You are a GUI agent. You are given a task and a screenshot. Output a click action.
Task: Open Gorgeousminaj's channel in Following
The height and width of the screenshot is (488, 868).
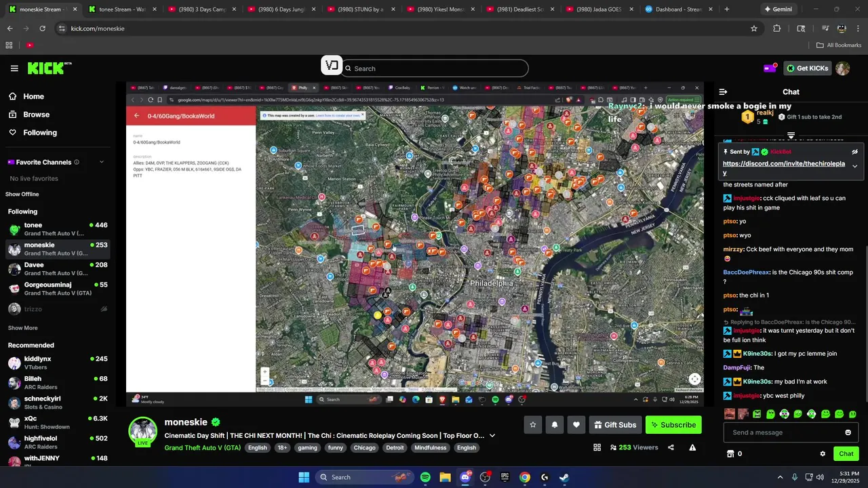click(58, 289)
